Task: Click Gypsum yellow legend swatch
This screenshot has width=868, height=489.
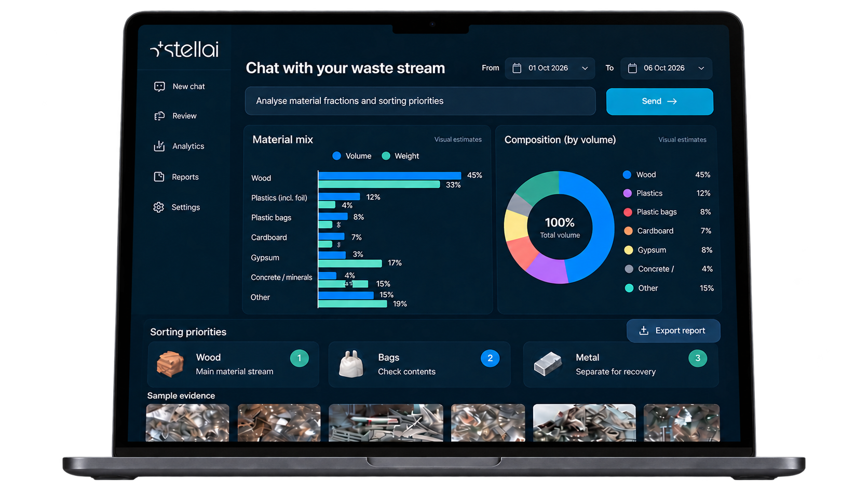Action: click(629, 250)
